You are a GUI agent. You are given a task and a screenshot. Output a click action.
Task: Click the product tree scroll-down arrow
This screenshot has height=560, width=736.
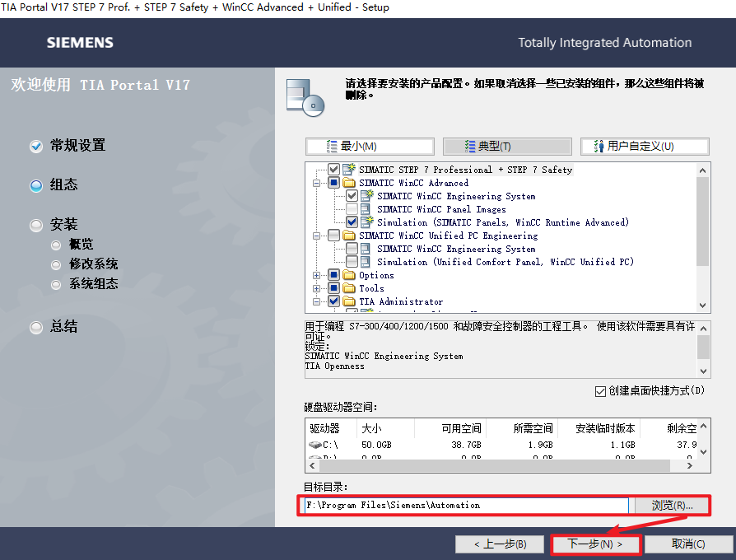(703, 305)
